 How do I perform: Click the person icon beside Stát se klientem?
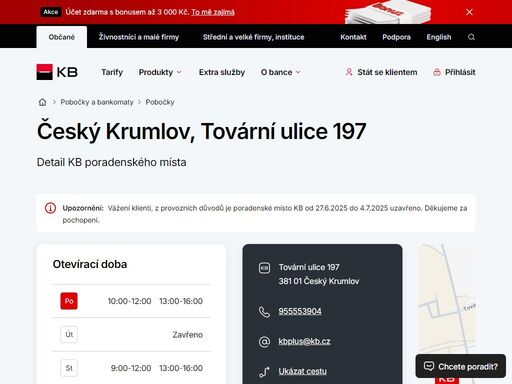349,72
